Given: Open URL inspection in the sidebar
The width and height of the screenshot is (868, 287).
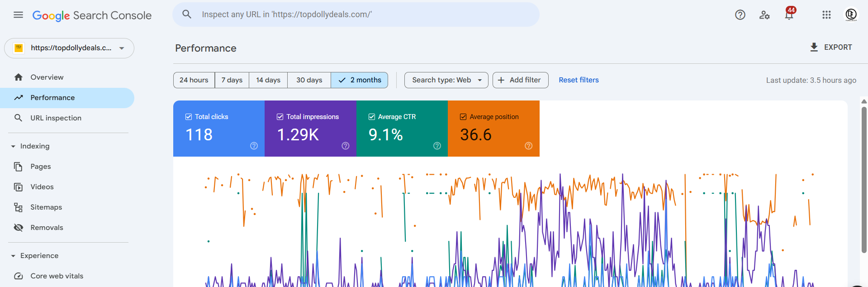Looking at the screenshot, I should coord(56,118).
